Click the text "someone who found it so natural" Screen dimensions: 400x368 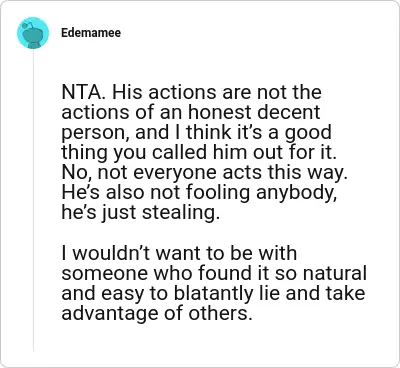[x=214, y=273]
